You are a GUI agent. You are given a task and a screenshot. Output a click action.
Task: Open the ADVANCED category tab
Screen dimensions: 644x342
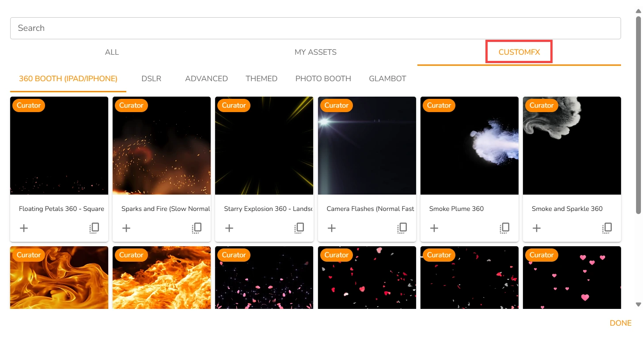(x=206, y=79)
